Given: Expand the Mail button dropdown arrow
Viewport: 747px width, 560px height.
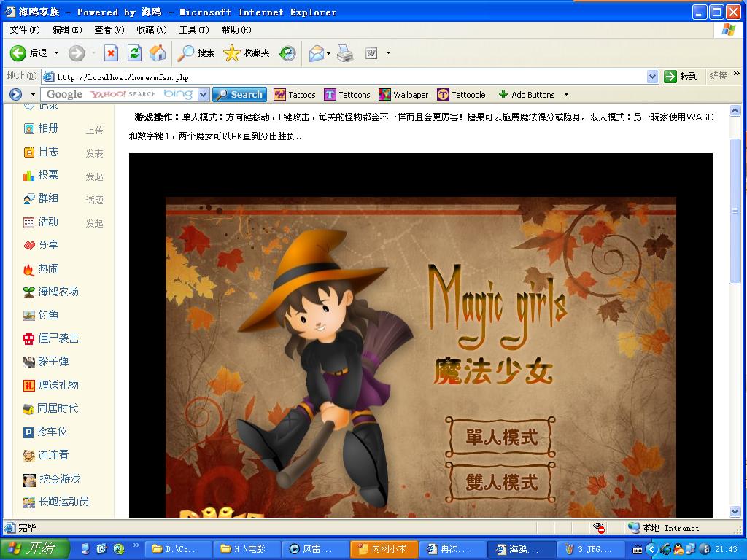Looking at the screenshot, I should [329, 53].
